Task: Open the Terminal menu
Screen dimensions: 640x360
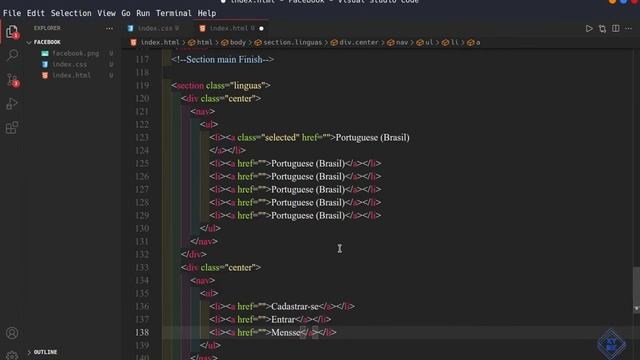Action: pyautogui.click(x=173, y=13)
